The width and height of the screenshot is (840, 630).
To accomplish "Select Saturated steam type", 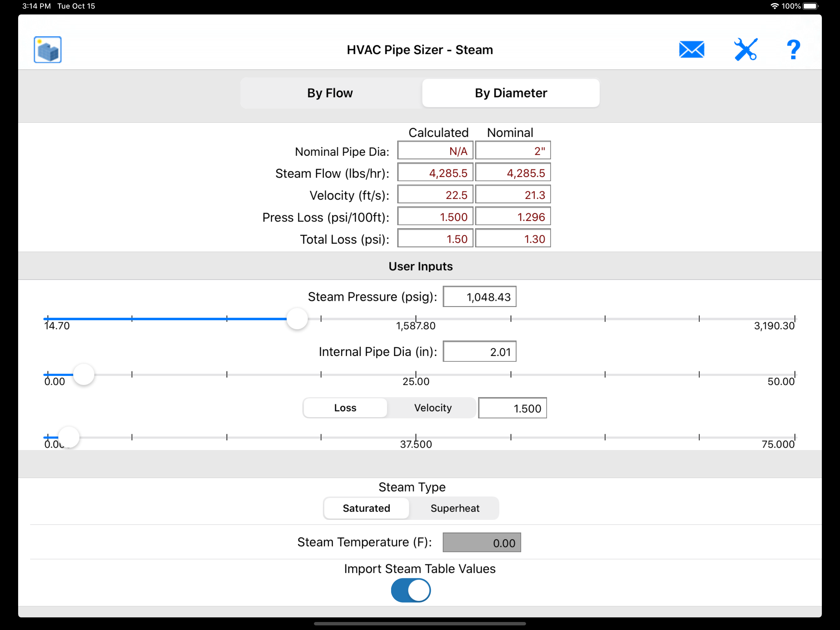I will tap(366, 508).
